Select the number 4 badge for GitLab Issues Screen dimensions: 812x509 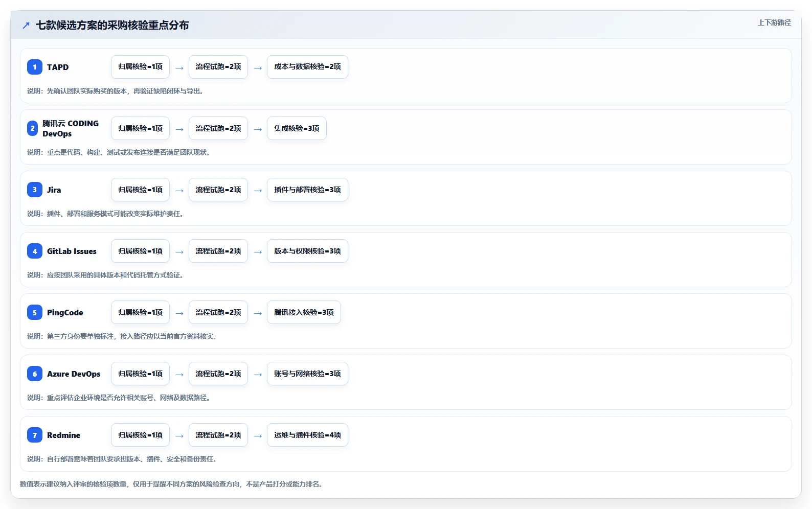click(35, 251)
